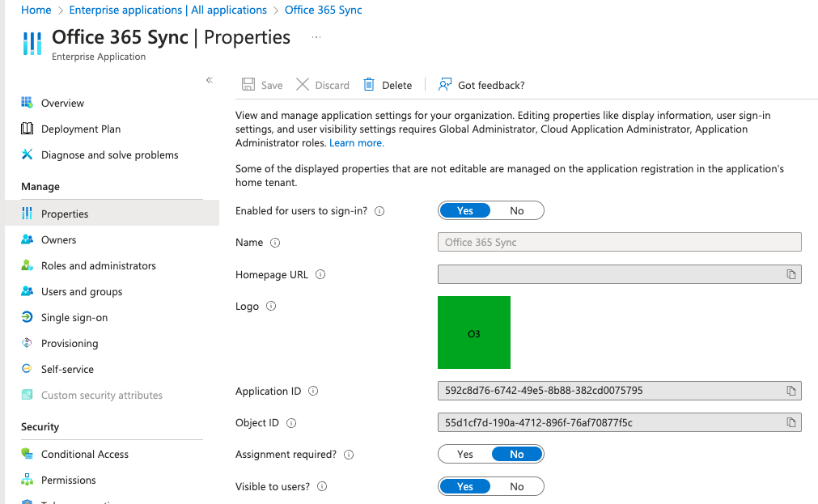Follow the Learn more link
The width and height of the screenshot is (818, 504).
pyautogui.click(x=357, y=143)
